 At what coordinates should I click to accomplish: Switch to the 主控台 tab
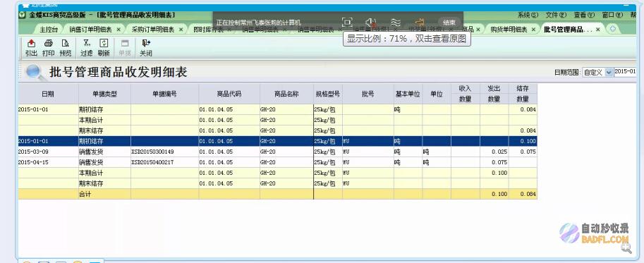tap(49, 30)
